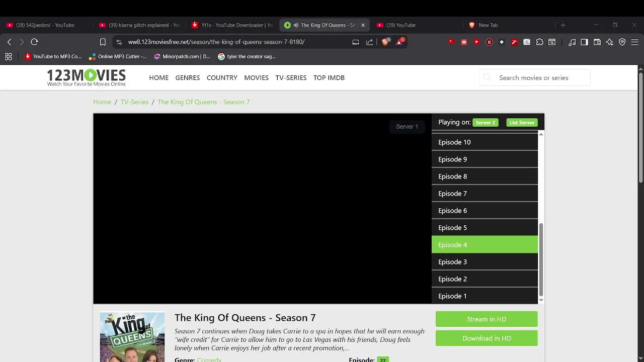Close the King Of Queens tab
The width and height of the screenshot is (644, 362).
click(363, 25)
